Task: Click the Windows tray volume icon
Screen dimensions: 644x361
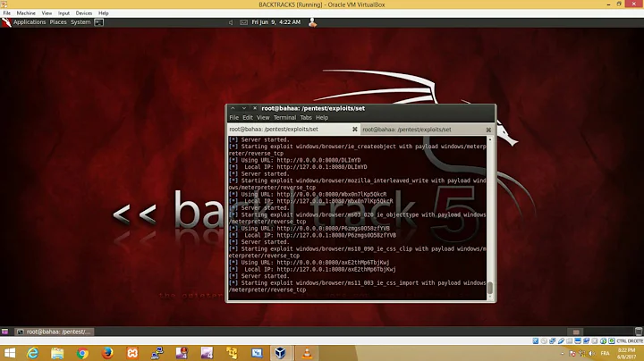Action: click(592, 353)
